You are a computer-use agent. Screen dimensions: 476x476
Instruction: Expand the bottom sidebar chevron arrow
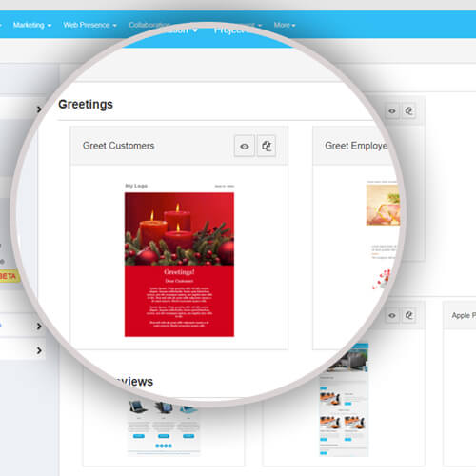39,350
